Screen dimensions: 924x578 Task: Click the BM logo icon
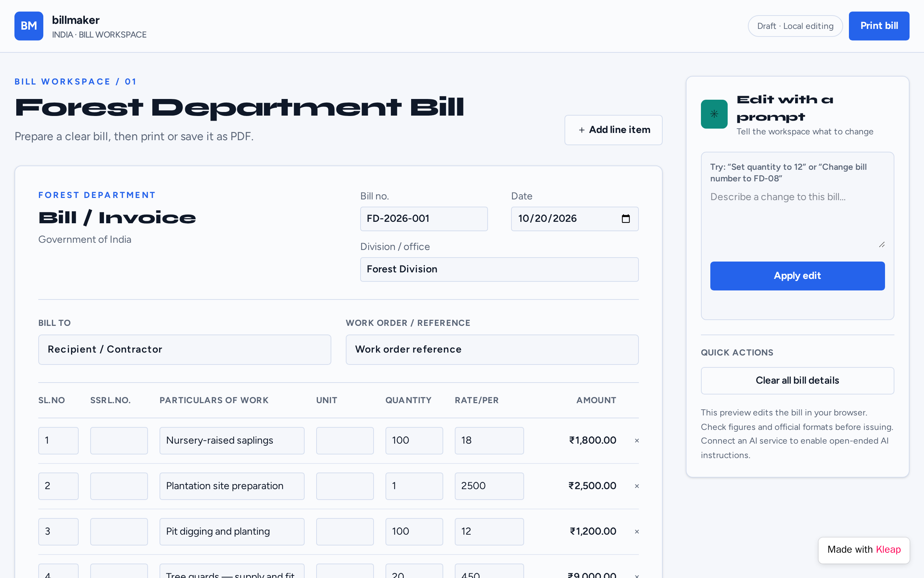[29, 26]
